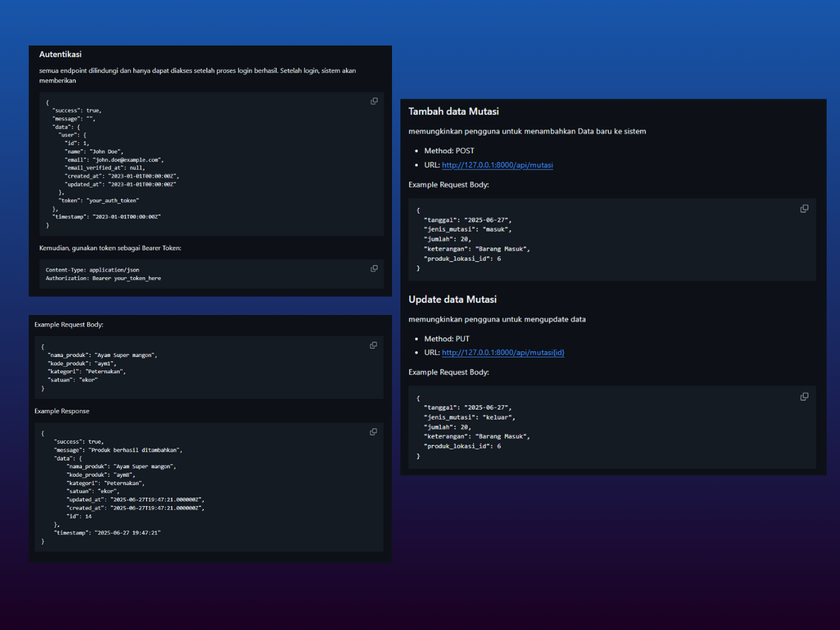The height and width of the screenshot is (630, 840).
Task: Click the "token": "your_auth_token" line
Action: pyautogui.click(x=99, y=200)
